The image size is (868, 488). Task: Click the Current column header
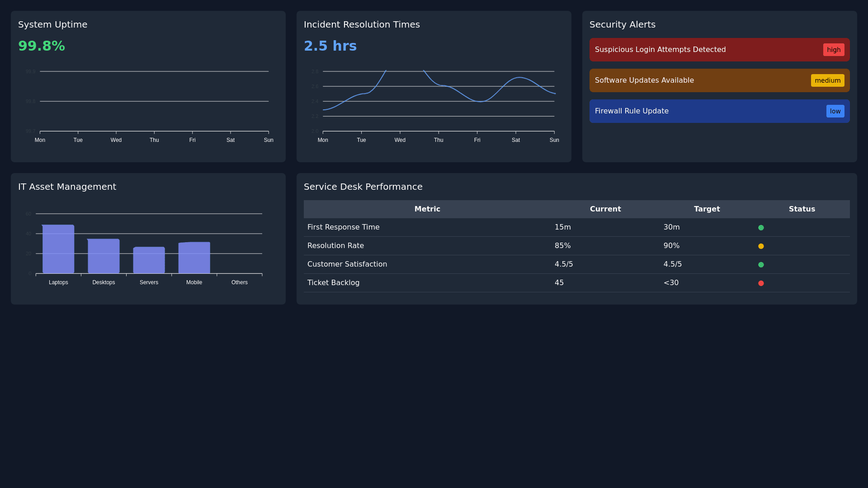click(x=605, y=209)
